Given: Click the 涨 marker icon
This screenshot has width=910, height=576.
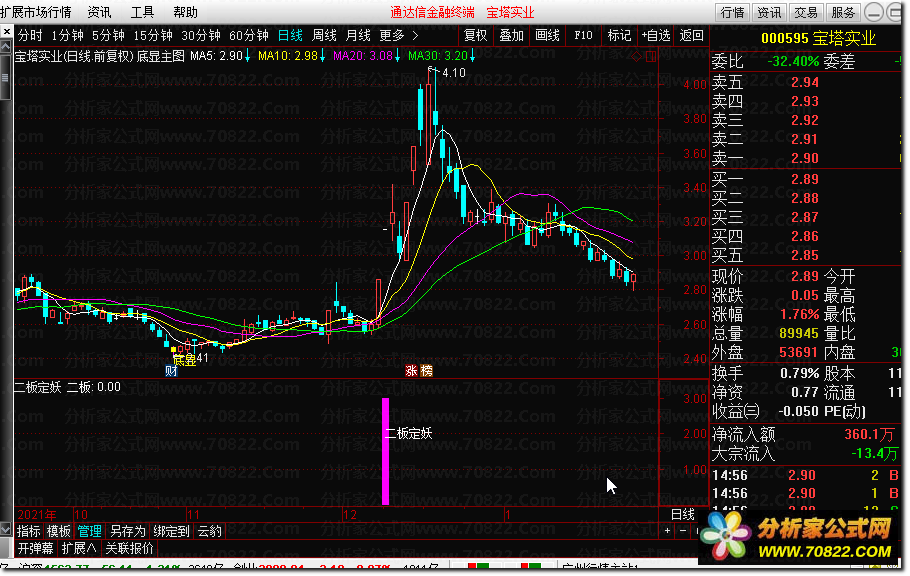Looking at the screenshot, I should point(411,371).
